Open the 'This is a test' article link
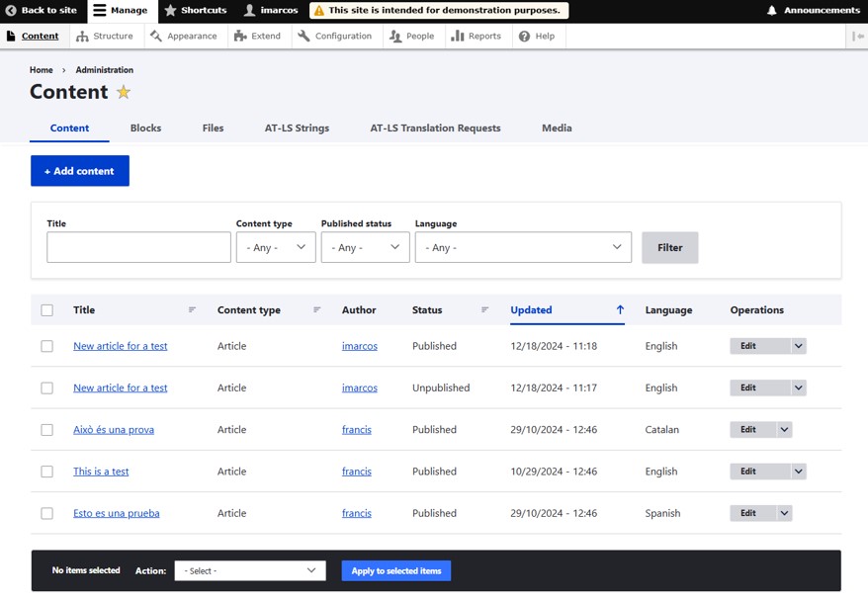The width and height of the screenshot is (868, 602). pyautogui.click(x=101, y=472)
